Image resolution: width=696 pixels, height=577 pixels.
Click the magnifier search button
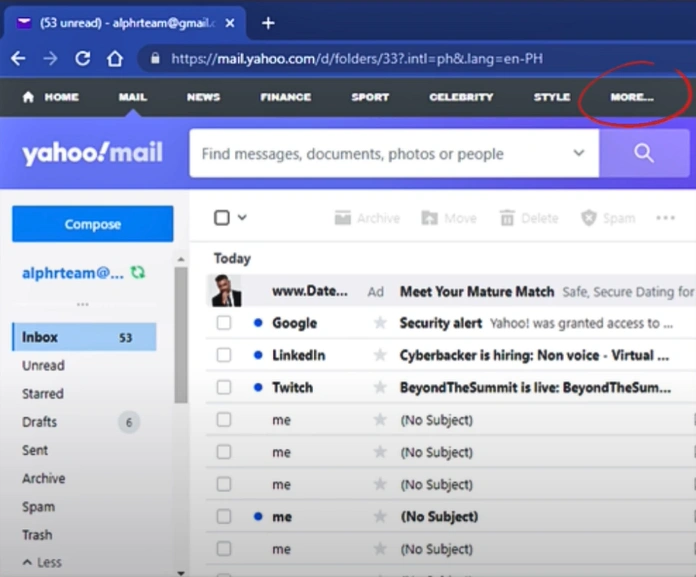tap(644, 153)
